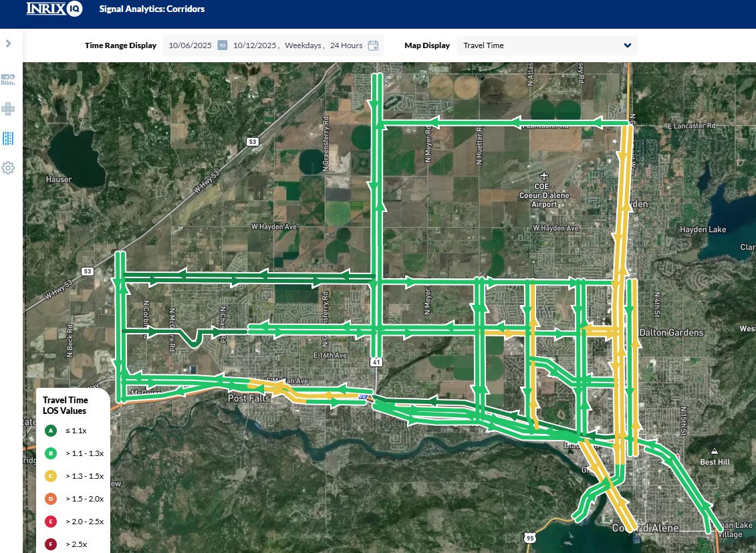
Task: Click the Weekdays filter in the time range
Action: (303, 45)
